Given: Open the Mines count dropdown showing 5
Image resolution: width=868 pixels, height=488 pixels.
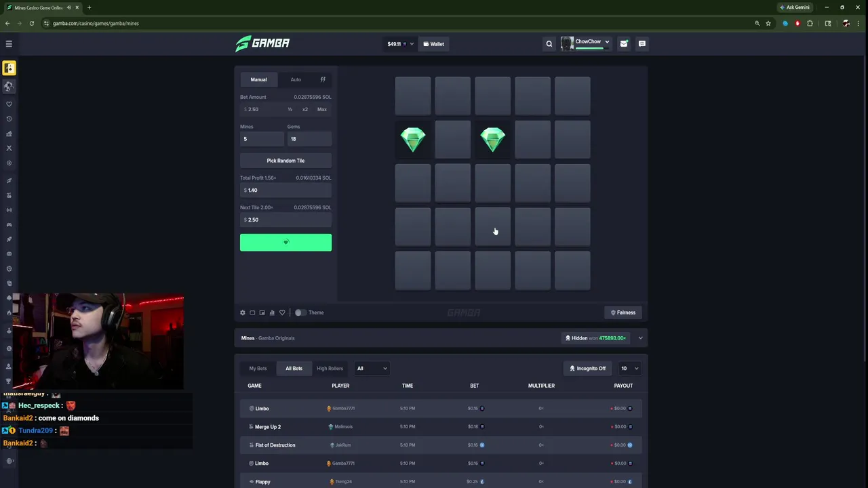Looking at the screenshot, I should tap(262, 139).
